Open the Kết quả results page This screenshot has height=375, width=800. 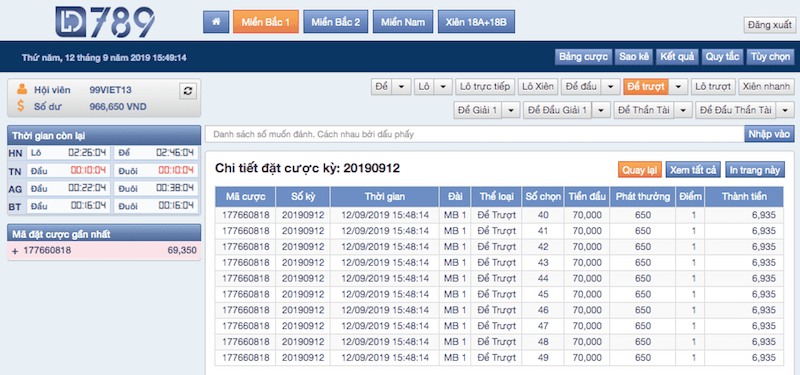(677, 57)
